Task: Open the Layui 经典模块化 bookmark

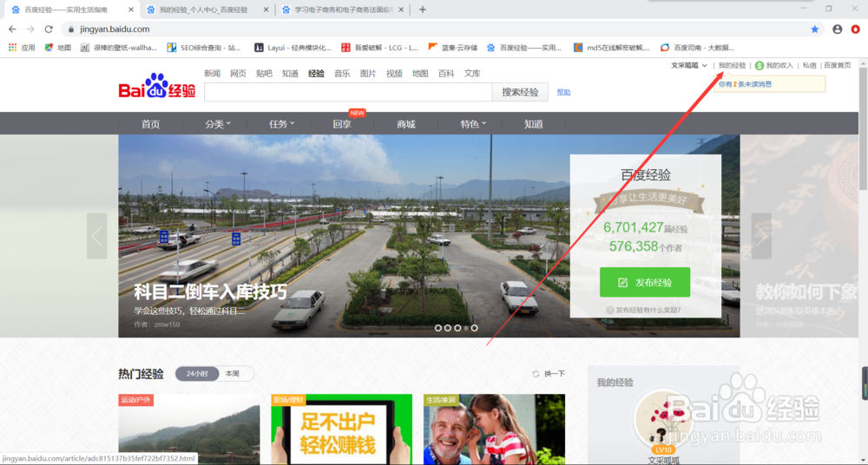Action: [x=293, y=48]
